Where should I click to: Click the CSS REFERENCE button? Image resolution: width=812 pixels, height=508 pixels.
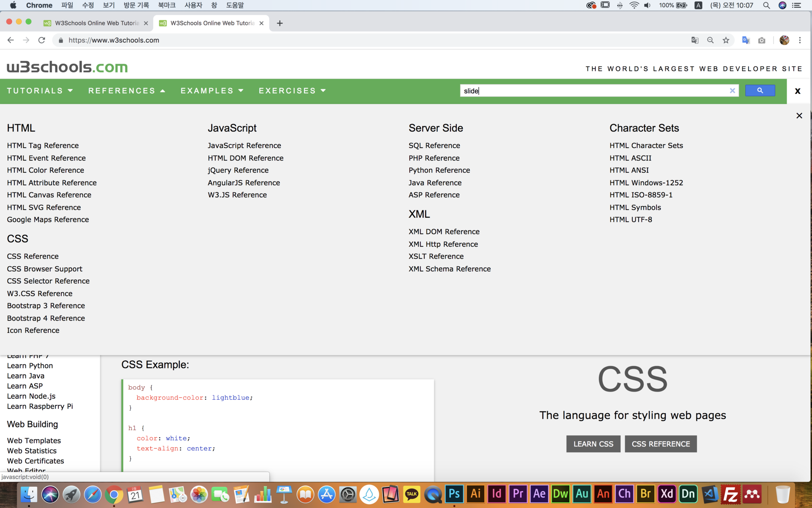point(661,444)
